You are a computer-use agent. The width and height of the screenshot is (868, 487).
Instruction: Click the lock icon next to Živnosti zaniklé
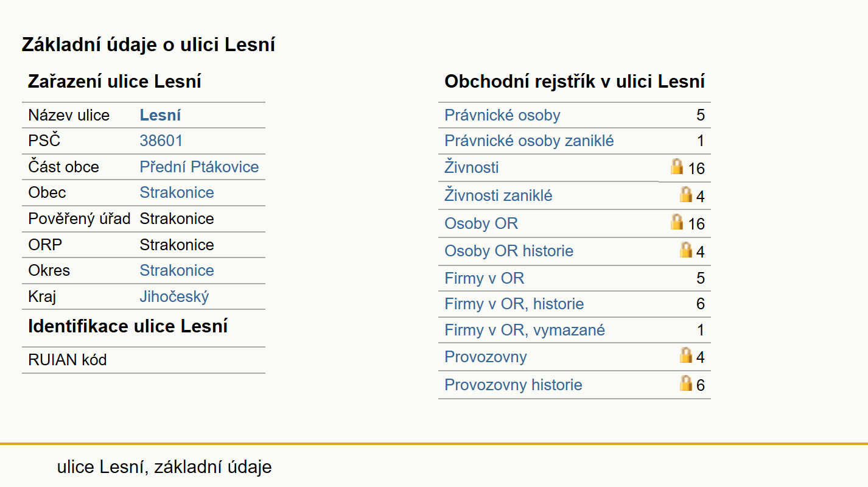(685, 194)
